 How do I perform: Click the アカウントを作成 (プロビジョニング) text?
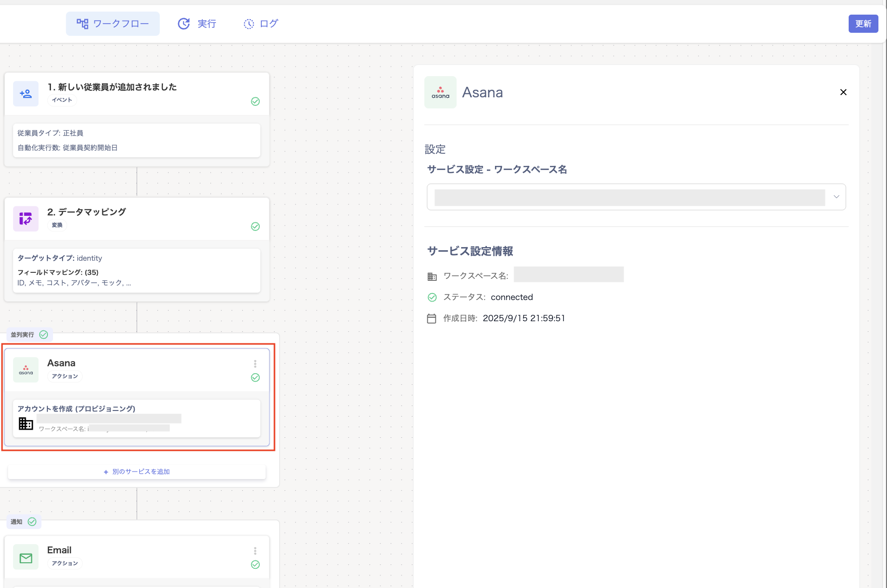(77, 408)
